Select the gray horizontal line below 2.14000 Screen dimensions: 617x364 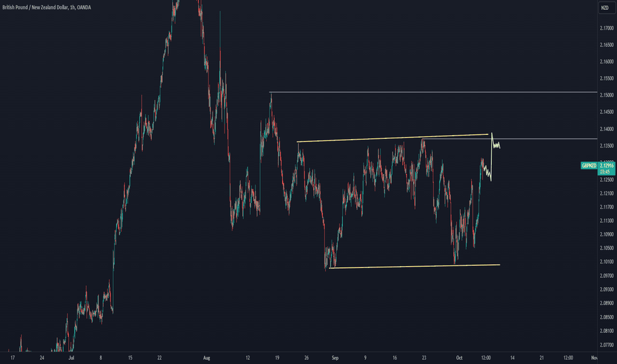coord(510,139)
